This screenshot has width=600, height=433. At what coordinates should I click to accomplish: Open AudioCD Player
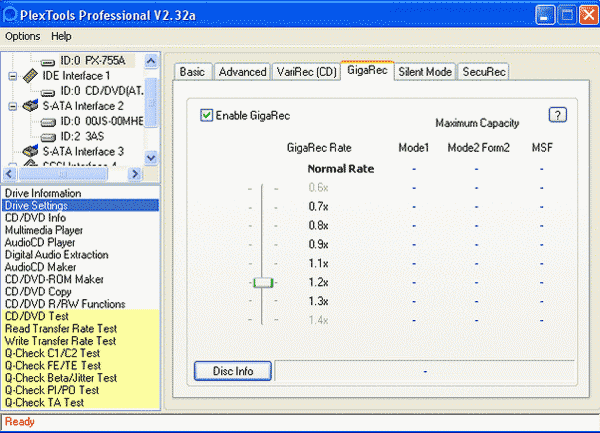tap(80, 242)
